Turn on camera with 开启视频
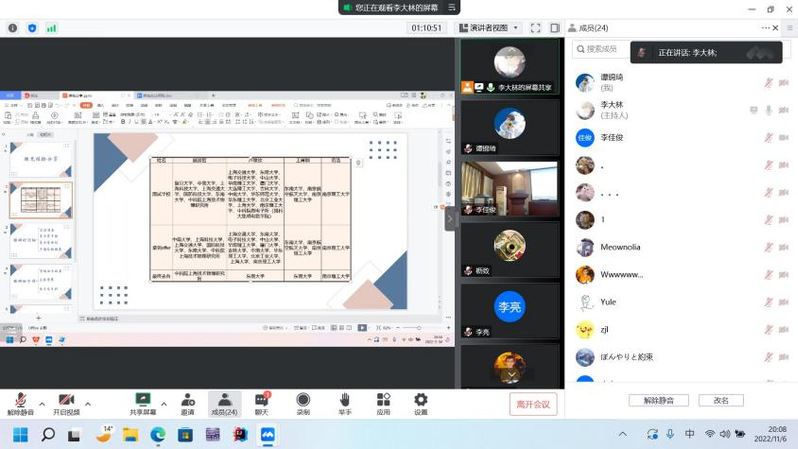The height and width of the screenshot is (449, 798). (x=66, y=403)
